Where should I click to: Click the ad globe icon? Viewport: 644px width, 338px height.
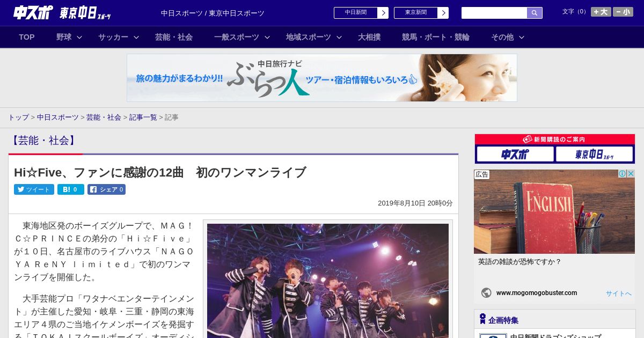click(x=486, y=293)
